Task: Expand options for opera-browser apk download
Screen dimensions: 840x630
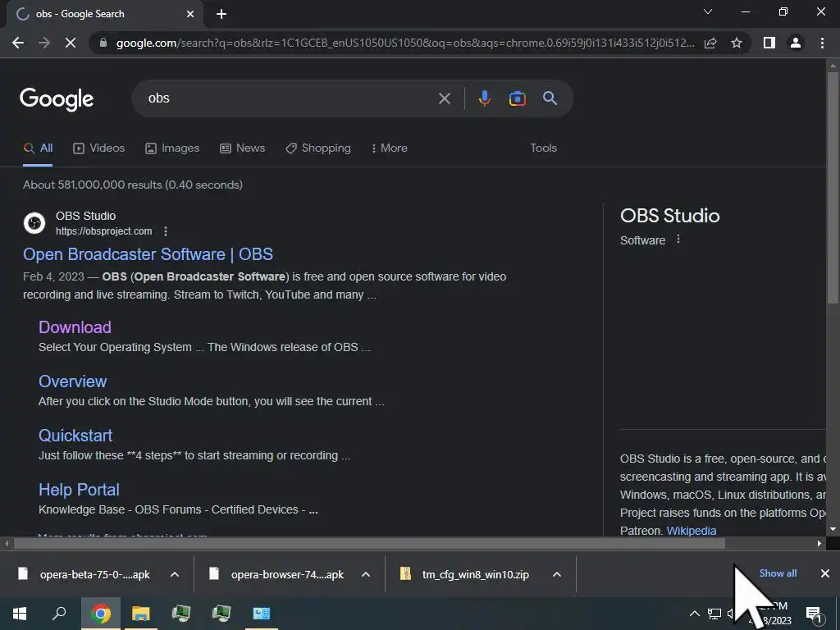Action: pyautogui.click(x=366, y=575)
